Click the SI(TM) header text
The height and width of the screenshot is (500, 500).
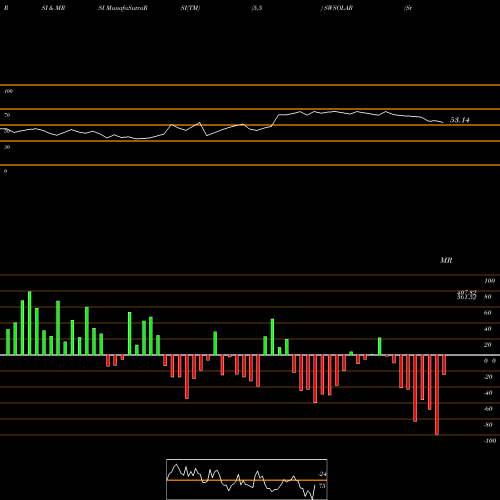(190, 8)
